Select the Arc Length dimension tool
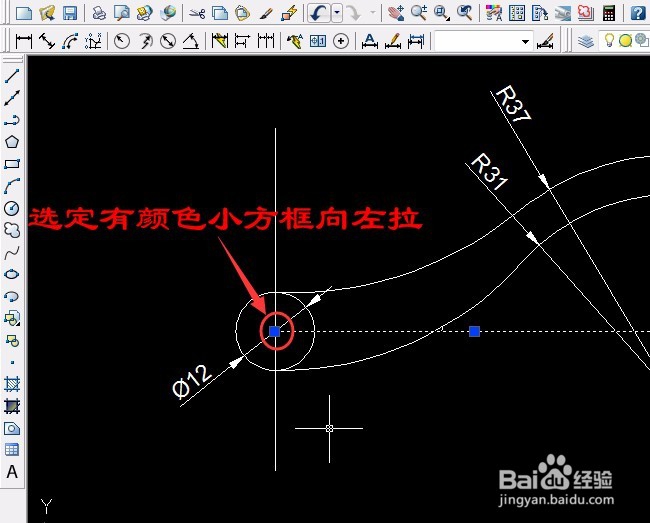Image resolution: width=650 pixels, height=523 pixels. tap(70, 41)
